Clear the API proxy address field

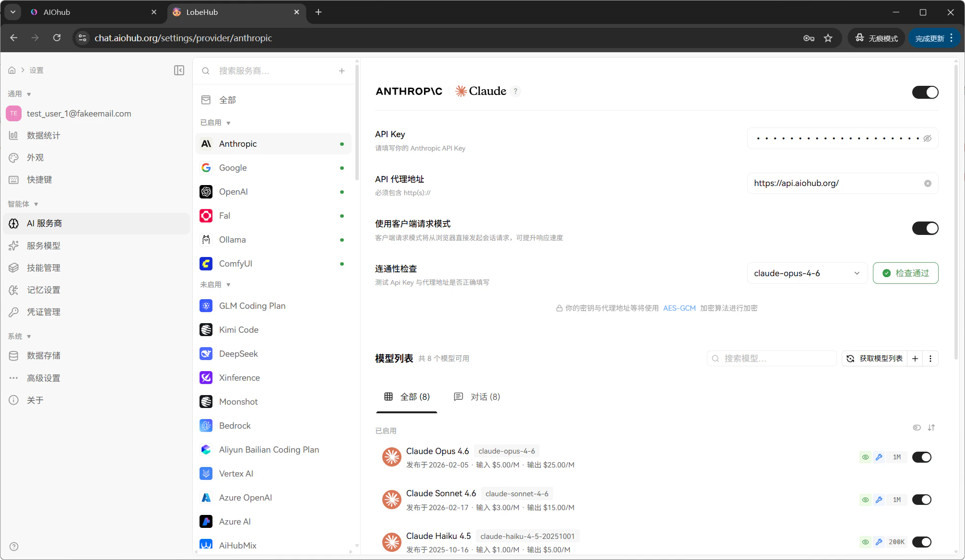point(928,183)
